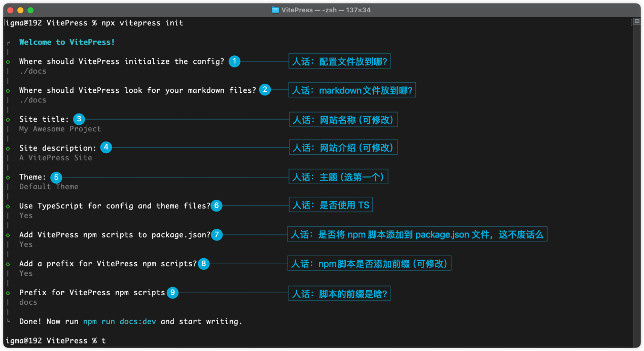Click the small scrollback icon at the top right
Screen dimensions: 644x351
pos(637,21)
